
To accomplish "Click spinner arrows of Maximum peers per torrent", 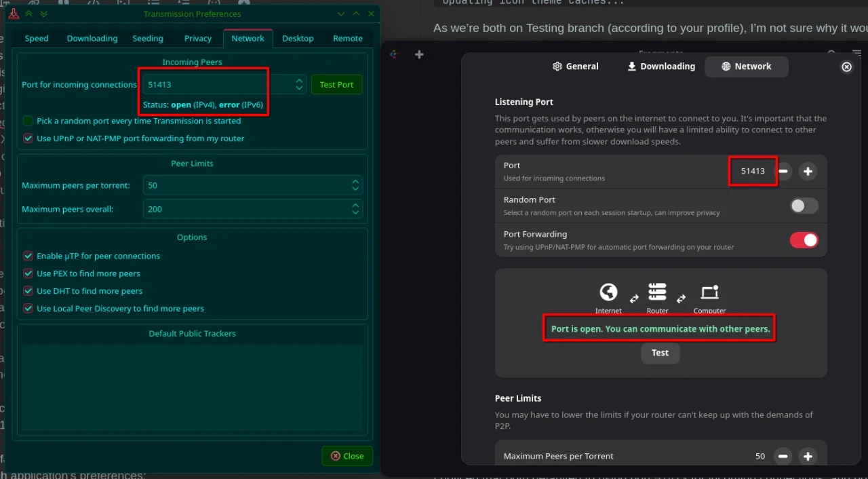I will point(355,185).
